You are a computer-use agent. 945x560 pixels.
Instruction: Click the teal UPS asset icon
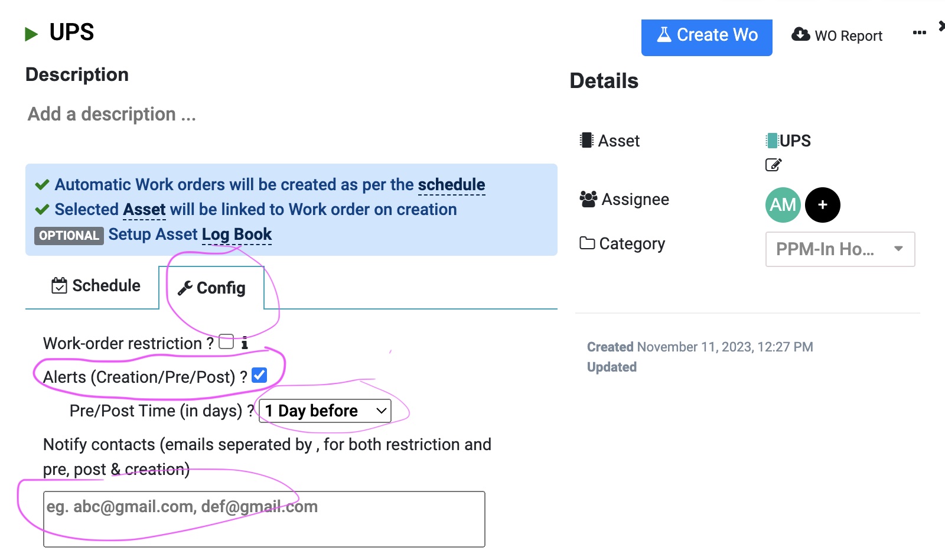click(x=771, y=141)
